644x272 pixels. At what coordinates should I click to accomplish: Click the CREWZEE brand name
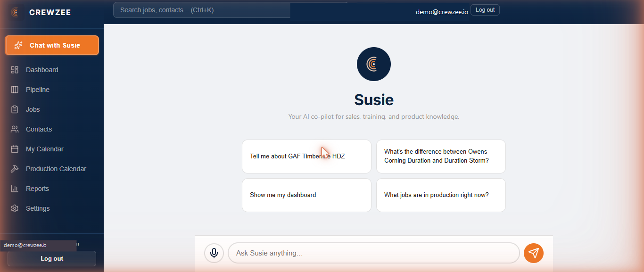click(x=50, y=13)
